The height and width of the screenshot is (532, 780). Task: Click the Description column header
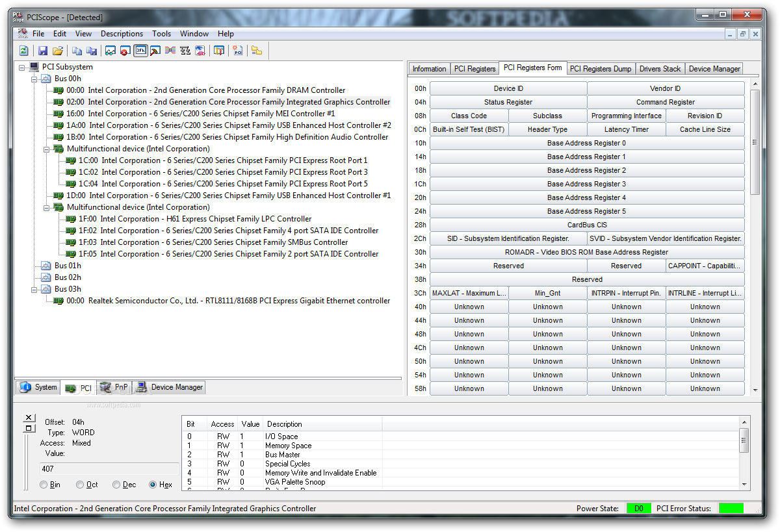click(323, 424)
